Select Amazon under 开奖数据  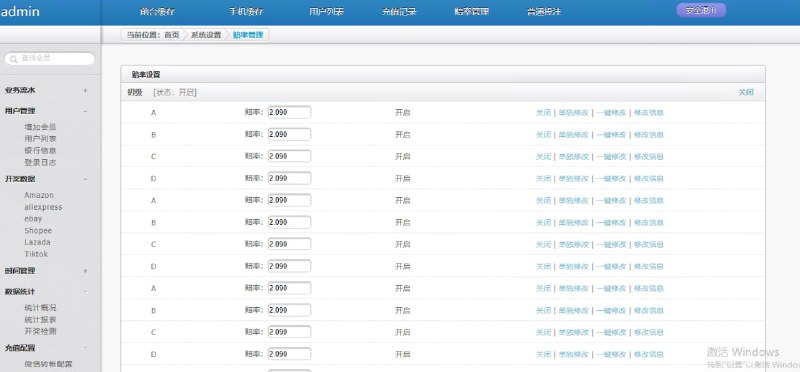click(x=39, y=195)
